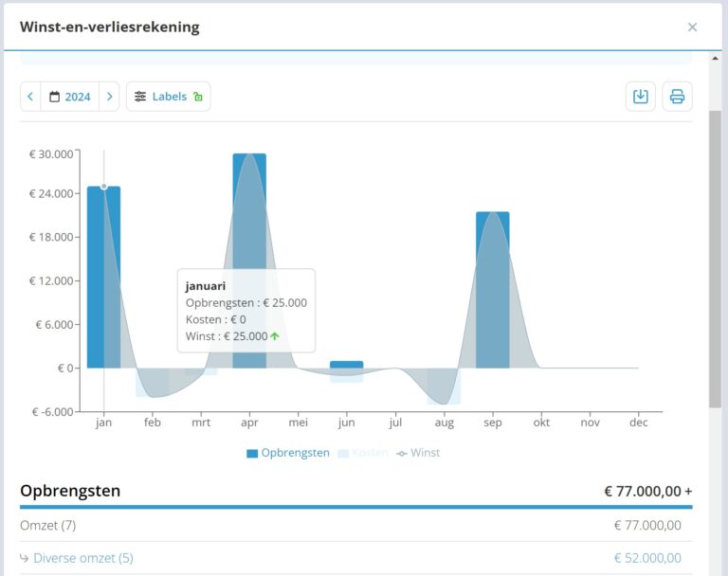728x576 pixels.
Task: Click the arrow icon before Diverse omzet
Action: [24, 558]
